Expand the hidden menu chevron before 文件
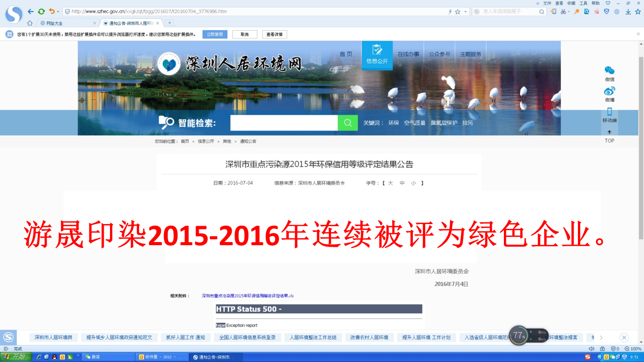 pyautogui.click(x=538, y=3)
